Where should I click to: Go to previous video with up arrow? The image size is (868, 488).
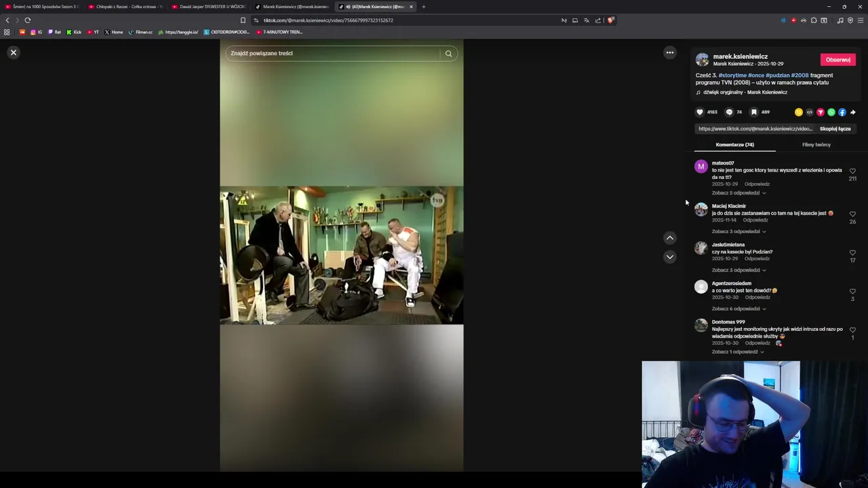coord(670,238)
